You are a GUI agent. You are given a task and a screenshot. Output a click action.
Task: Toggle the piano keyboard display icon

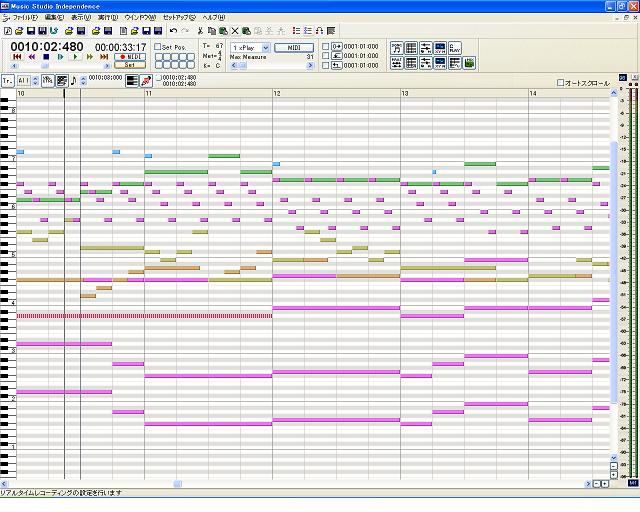point(131,80)
